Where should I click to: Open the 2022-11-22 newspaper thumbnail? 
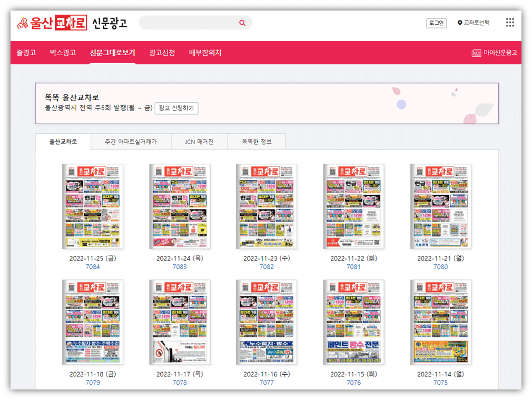(x=353, y=206)
